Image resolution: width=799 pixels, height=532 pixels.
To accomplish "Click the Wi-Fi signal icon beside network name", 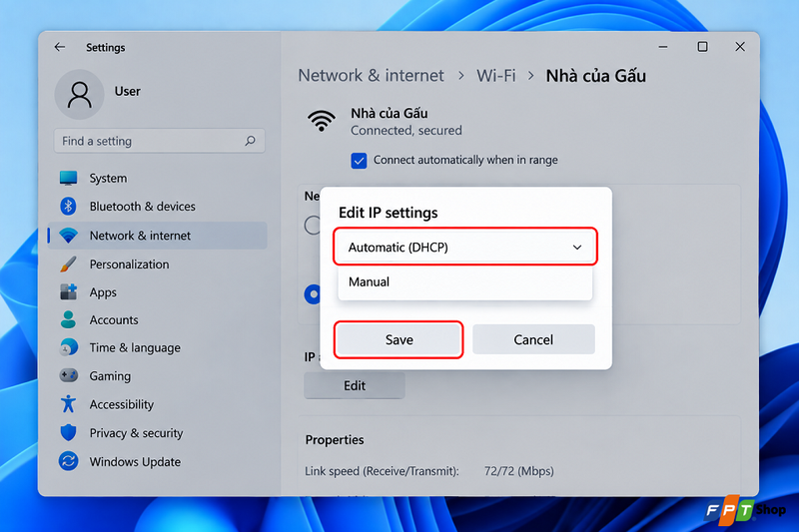I will pyautogui.click(x=322, y=121).
